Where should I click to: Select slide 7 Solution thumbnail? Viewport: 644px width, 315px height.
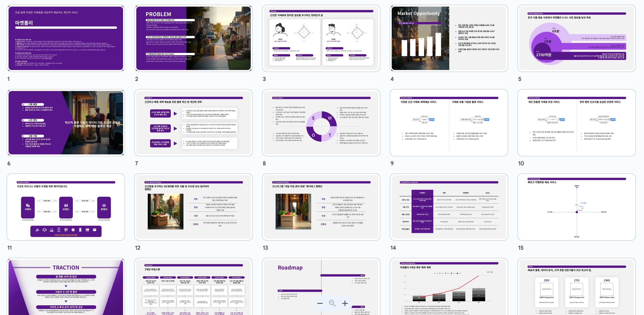pyautogui.click(x=194, y=122)
